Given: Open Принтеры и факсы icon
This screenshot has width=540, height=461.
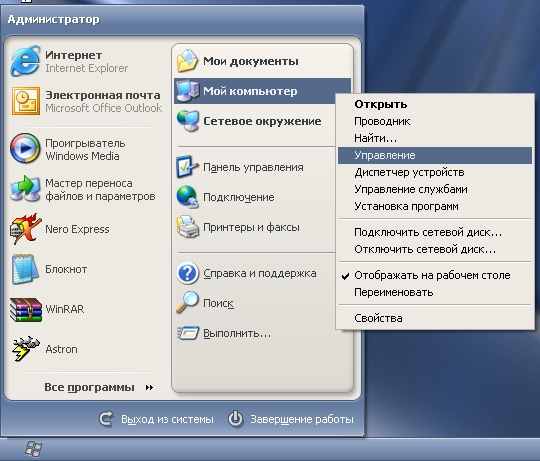Looking at the screenshot, I should 188,227.
